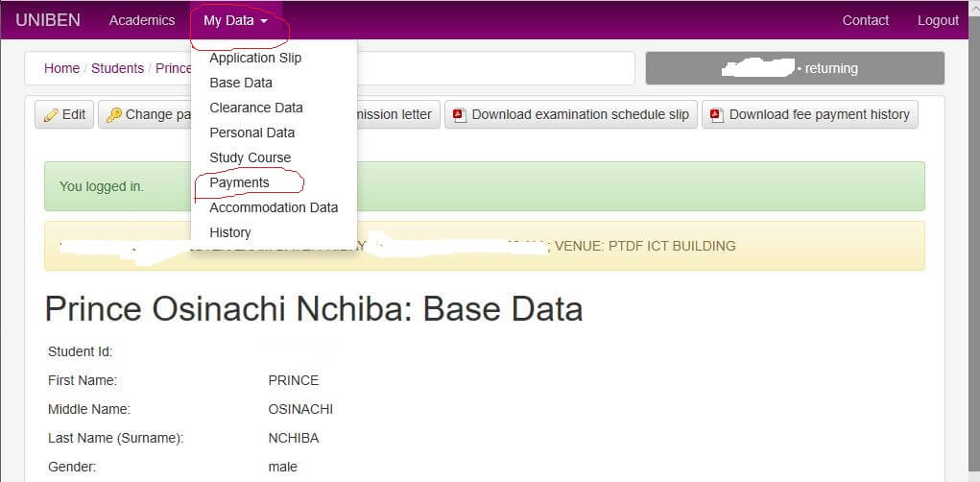Image resolution: width=980 pixels, height=482 pixels.
Task: Open the Contact page link
Action: pos(865,20)
